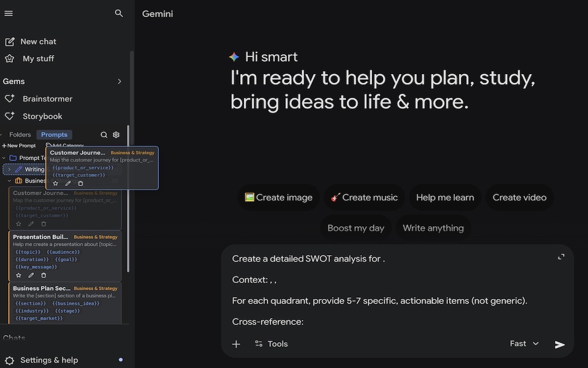Star the dimmed Customer Journey card
The height and width of the screenshot is (368, 588).
point(18,224)
